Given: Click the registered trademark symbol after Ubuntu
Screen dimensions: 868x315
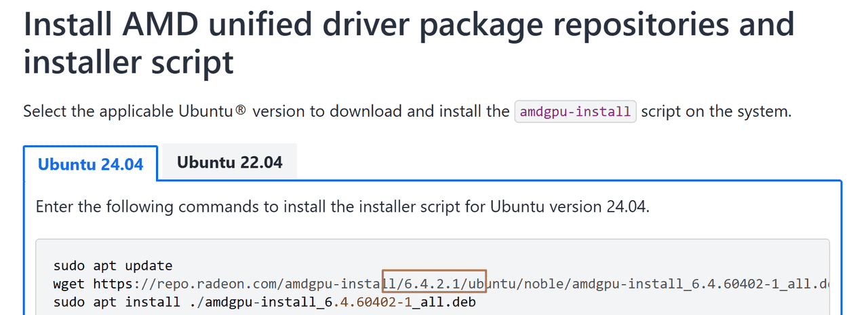Looking at the screenshot, I should 240,110.
